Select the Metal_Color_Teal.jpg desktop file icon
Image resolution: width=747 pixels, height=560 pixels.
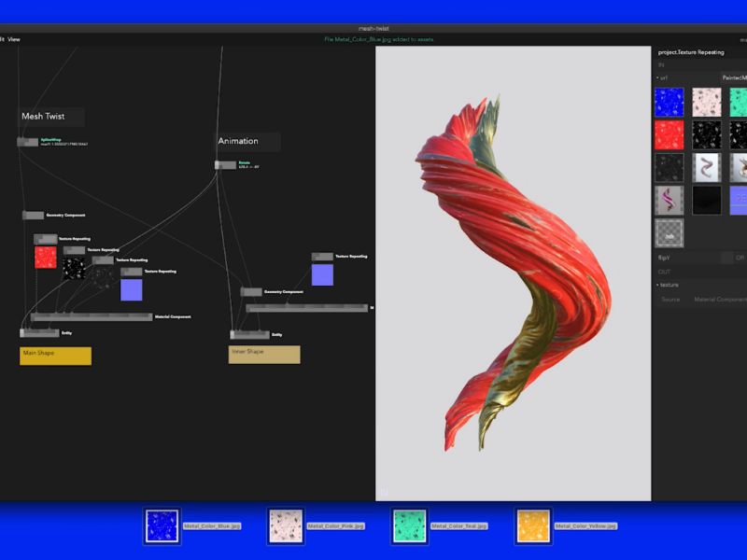click(x=410, y=525)
